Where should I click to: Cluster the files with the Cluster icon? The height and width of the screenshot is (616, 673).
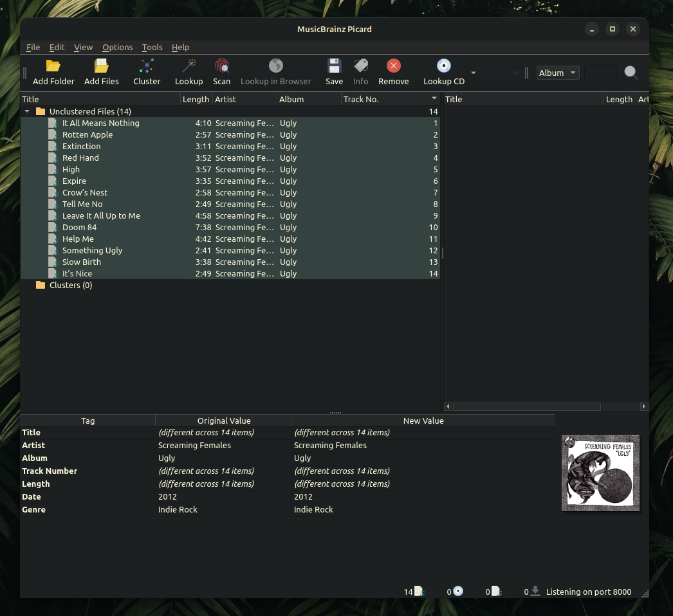pyautogui.click(x=147, y=66)
